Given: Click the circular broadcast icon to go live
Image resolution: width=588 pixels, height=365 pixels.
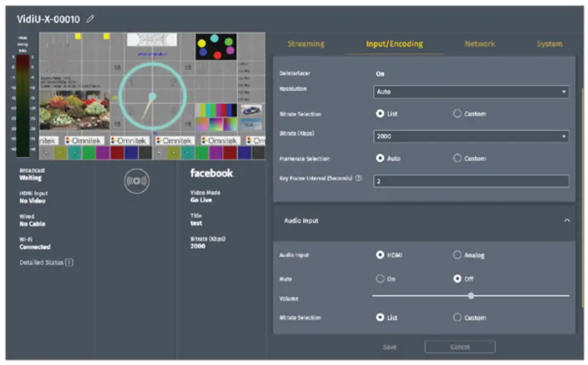Looking at the screenshot, I should click(x=137, y=180).
